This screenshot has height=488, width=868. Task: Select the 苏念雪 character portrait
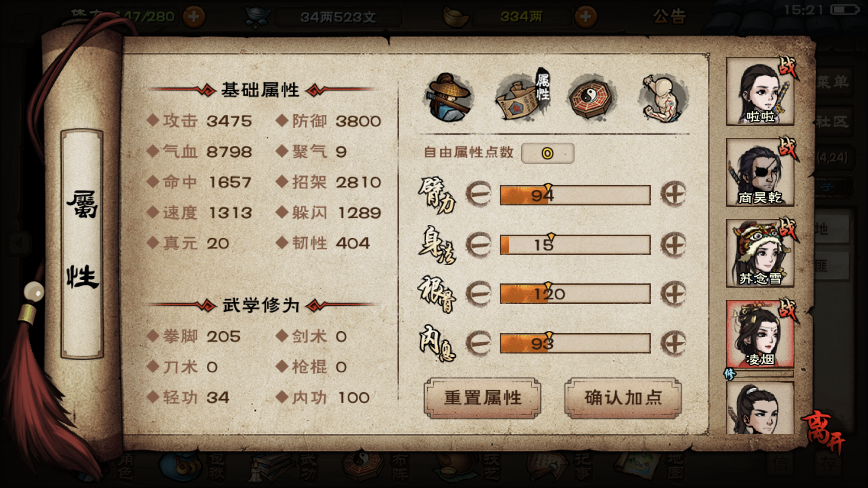(x=760, y=253)
